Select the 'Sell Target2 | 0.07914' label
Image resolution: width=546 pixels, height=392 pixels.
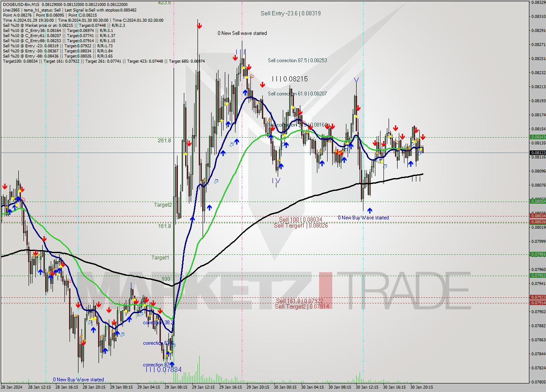tap(302, 306)
